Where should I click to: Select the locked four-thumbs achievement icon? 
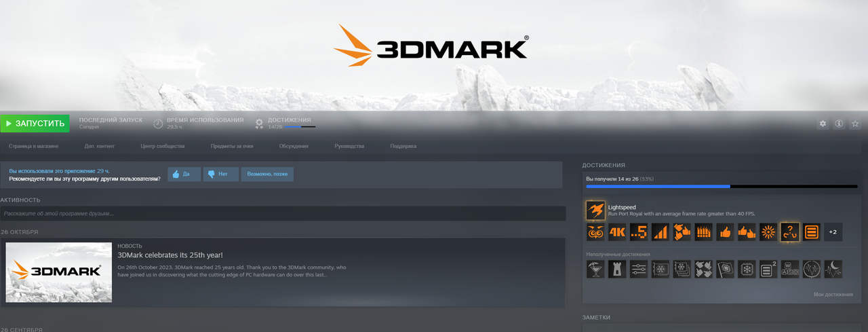point(704,269)
